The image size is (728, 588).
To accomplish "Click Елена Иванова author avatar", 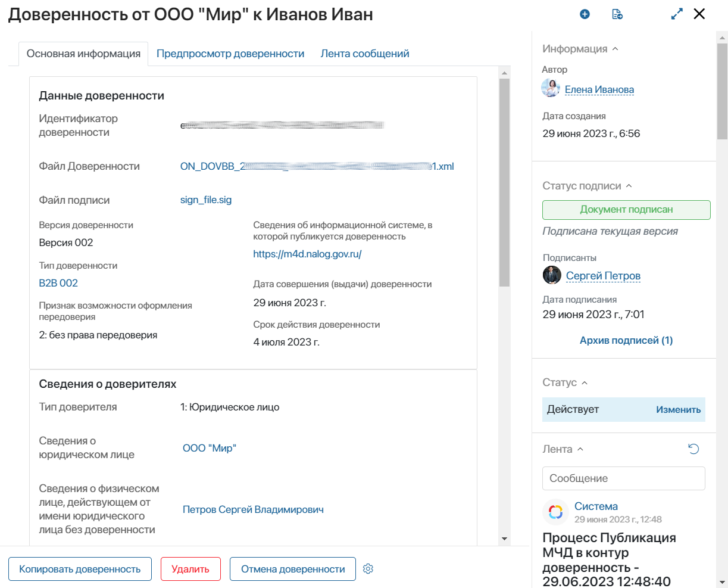I will (551, 89).
